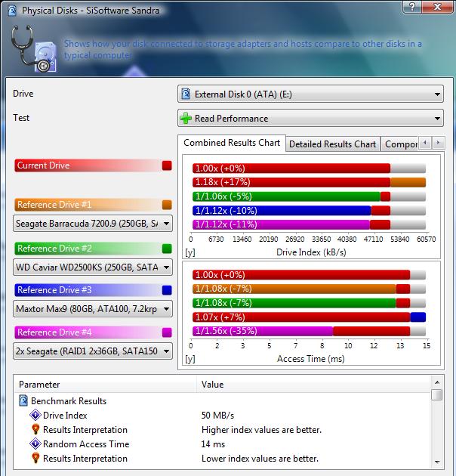Click the blue Reference Drive #3 swatch

click(167, 290)
